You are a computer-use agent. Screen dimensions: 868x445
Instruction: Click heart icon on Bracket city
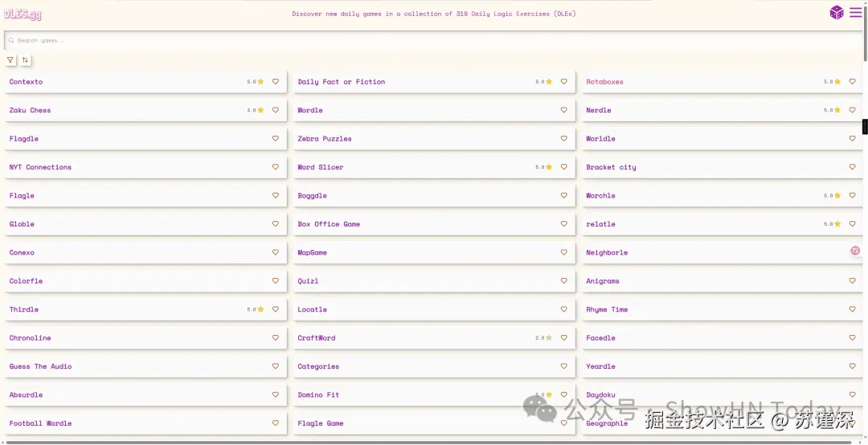852,166
